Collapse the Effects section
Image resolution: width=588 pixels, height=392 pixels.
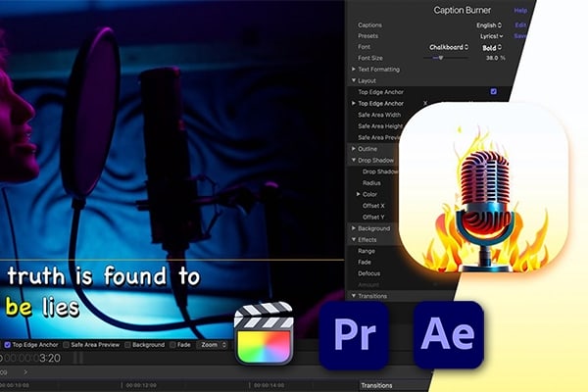point(353,239)
